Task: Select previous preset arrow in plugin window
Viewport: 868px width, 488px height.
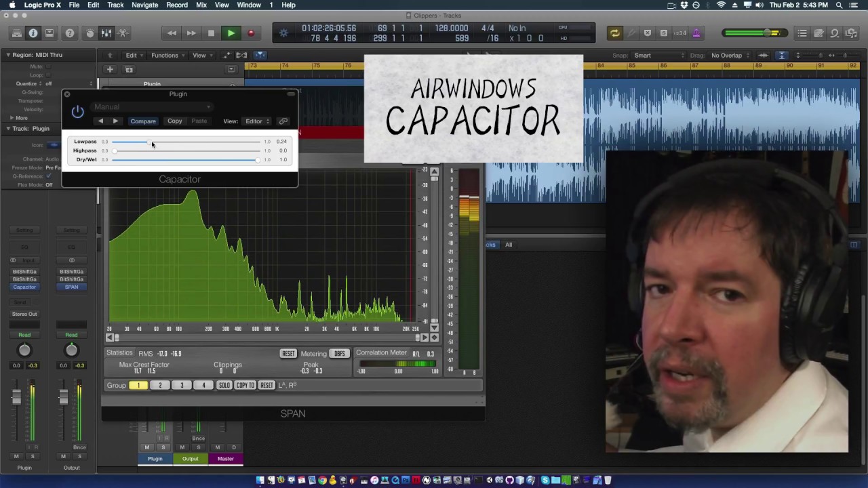Action: (x=100, y=121)
